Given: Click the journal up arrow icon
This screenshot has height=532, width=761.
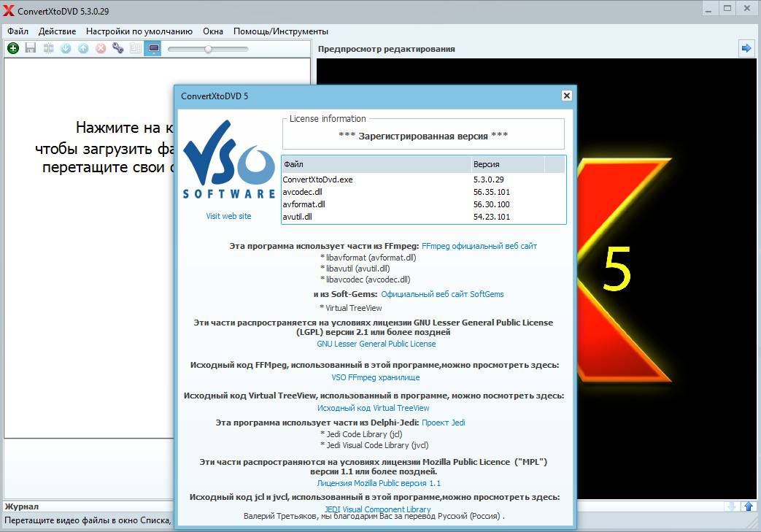Looking at the screenshot, I should 748,506.
